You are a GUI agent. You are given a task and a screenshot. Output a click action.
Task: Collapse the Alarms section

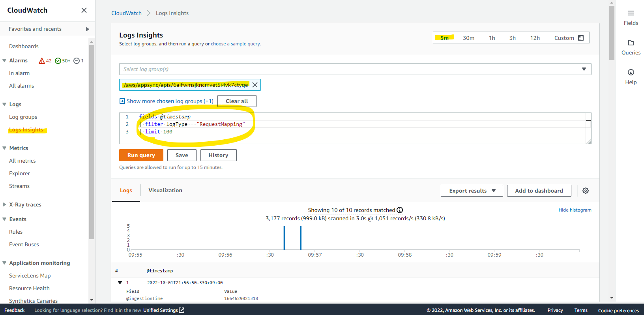[4, 60]
